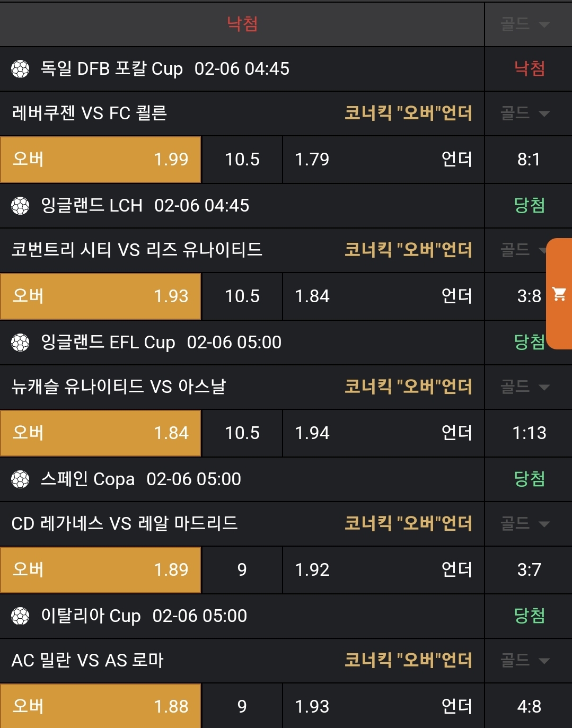Select 오버 1.99 for 레버쿠젠 match
The height and width of the screenshot is (728, 572).
pyautogui.click(x=101, y=160)
